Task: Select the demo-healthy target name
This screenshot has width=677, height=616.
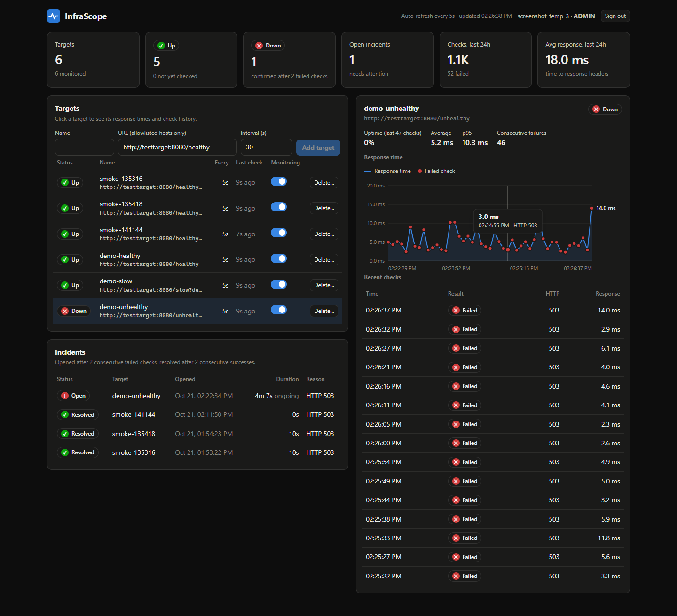Action: (x=120, y=256)
